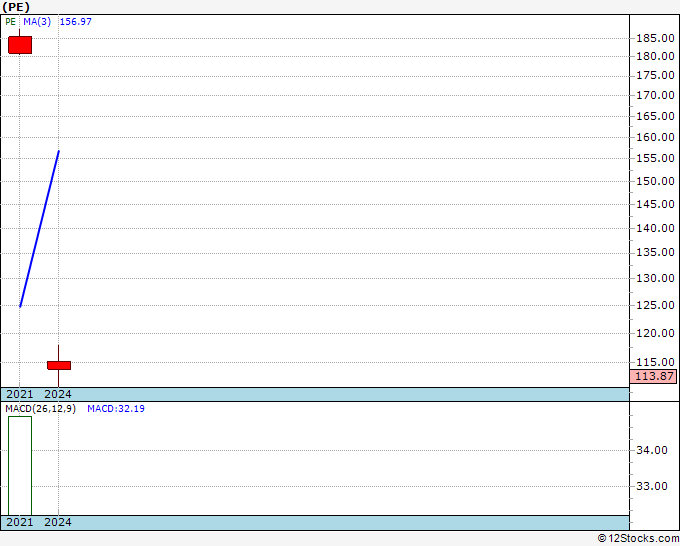Click the 115.00 price axis label
This screenshot has width=680, height=546.
[x=655, y=362]
